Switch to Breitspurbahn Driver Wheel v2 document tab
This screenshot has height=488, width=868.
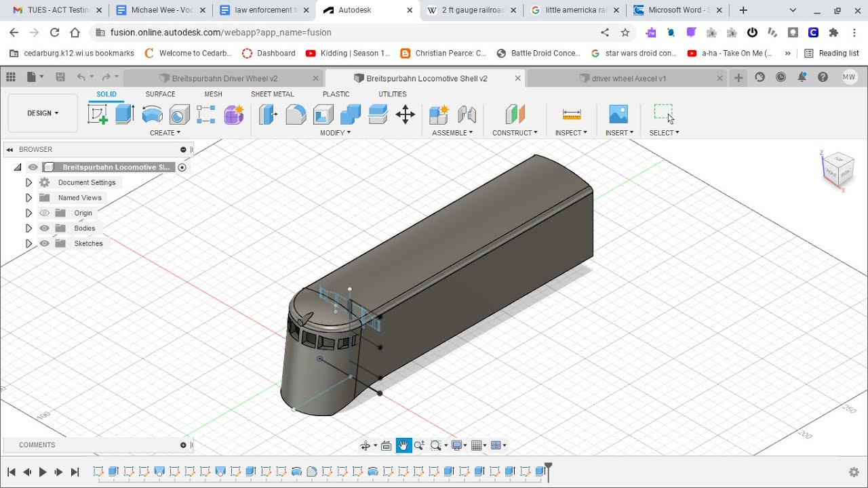[224, 79]
